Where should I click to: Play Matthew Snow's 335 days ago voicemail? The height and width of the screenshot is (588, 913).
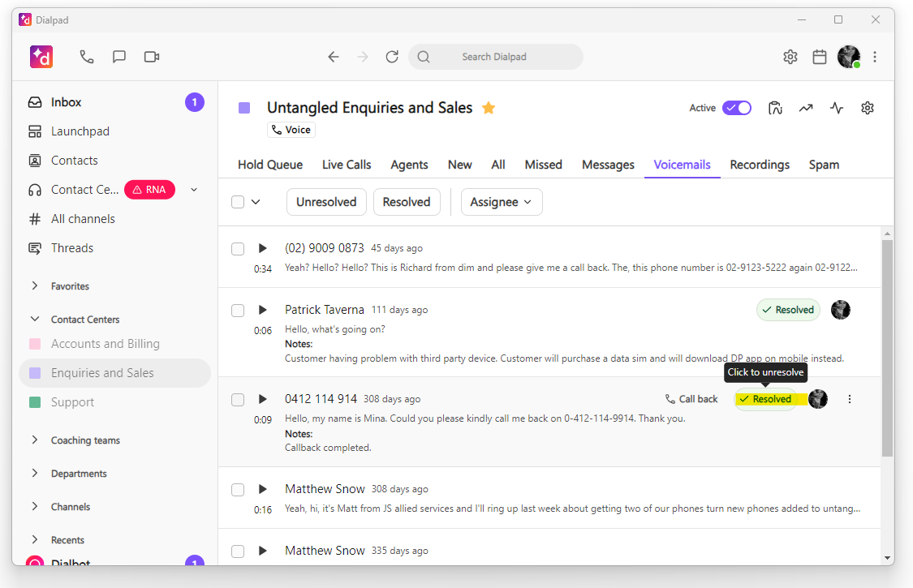coord(263,551)
